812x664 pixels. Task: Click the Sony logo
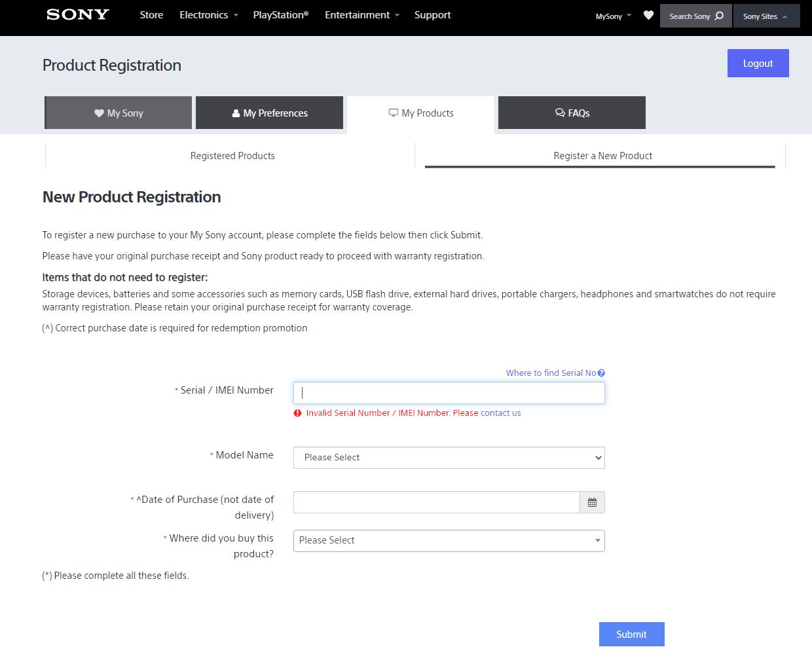(x=78, y=14)
